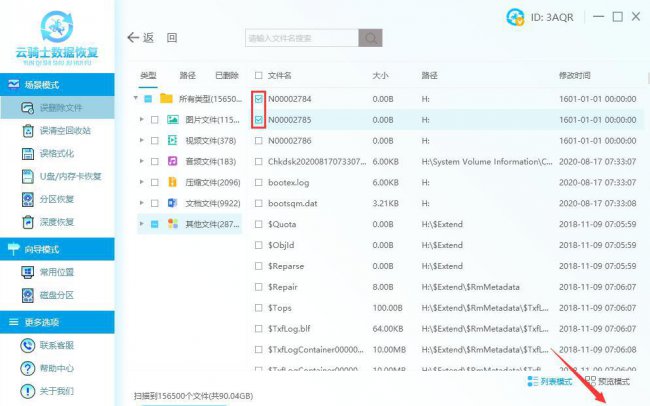Screen dimensions: 650x406
Task: Sort by the 大小 column header
Action: (380, 75)
